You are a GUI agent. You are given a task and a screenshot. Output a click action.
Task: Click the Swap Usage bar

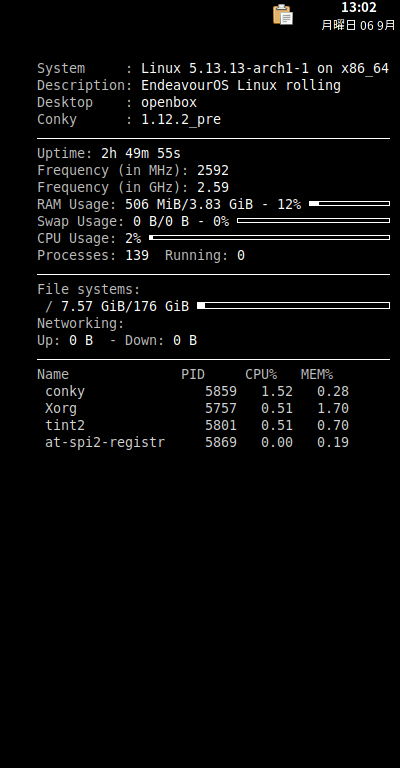pos(313,220)
